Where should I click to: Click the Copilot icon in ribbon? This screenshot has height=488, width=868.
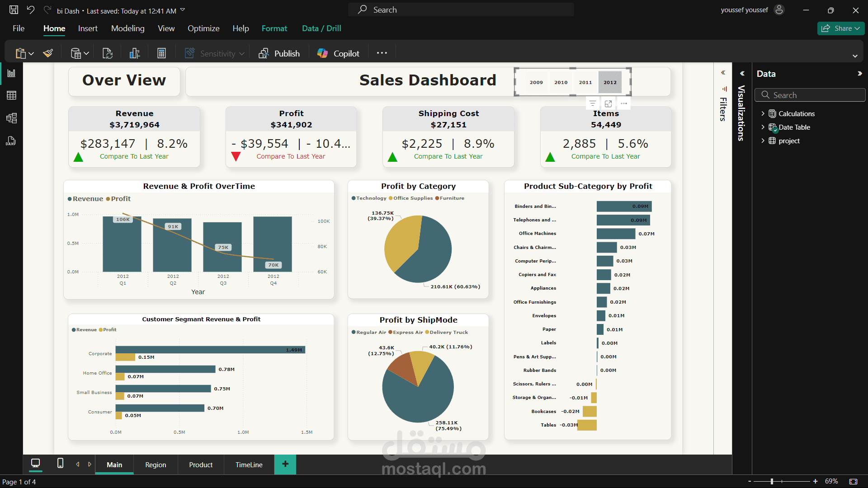[x=322, y=53]
